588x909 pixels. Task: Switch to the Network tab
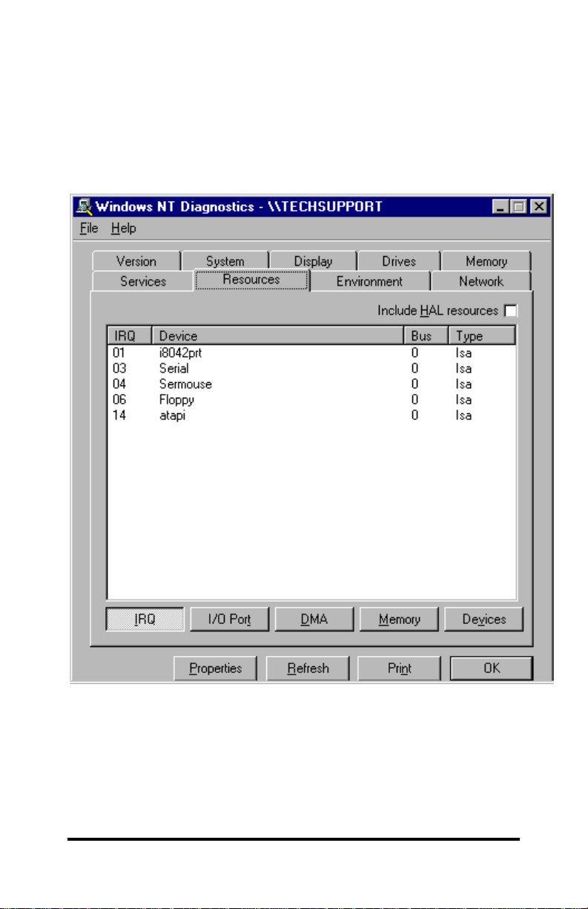(480, 281)
